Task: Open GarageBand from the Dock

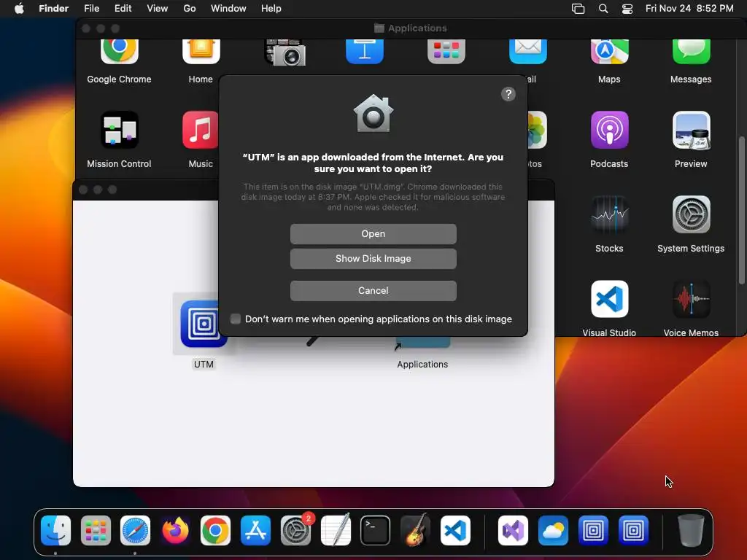Action: point(415,529)
